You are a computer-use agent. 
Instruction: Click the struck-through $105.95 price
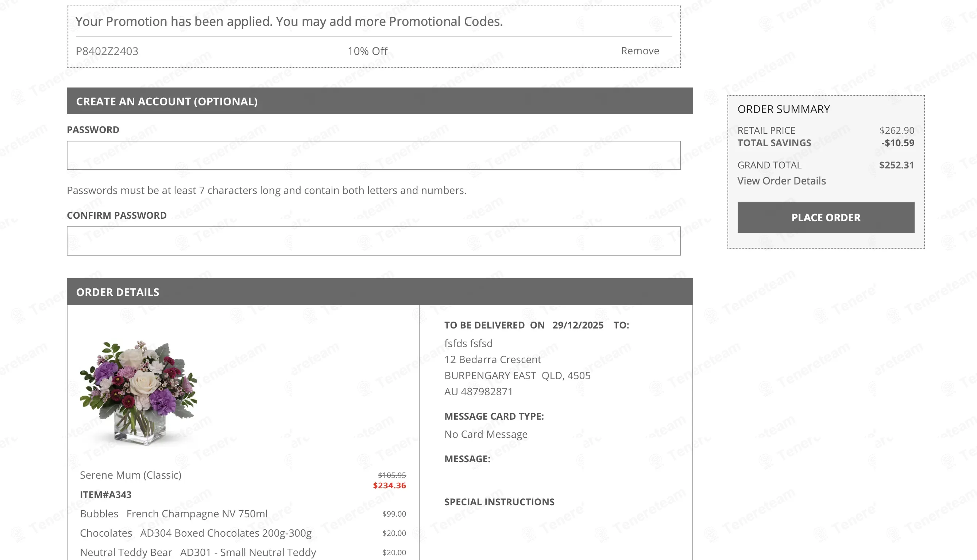(x=392, y=475)
